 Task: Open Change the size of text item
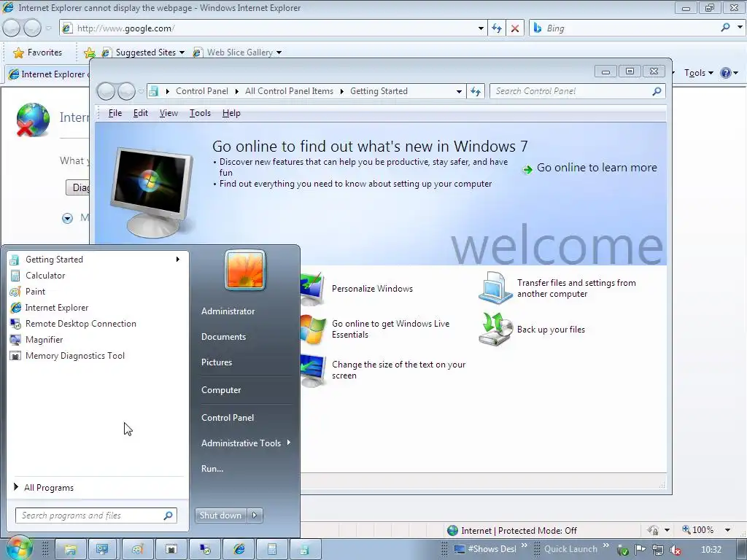point(399,370)
